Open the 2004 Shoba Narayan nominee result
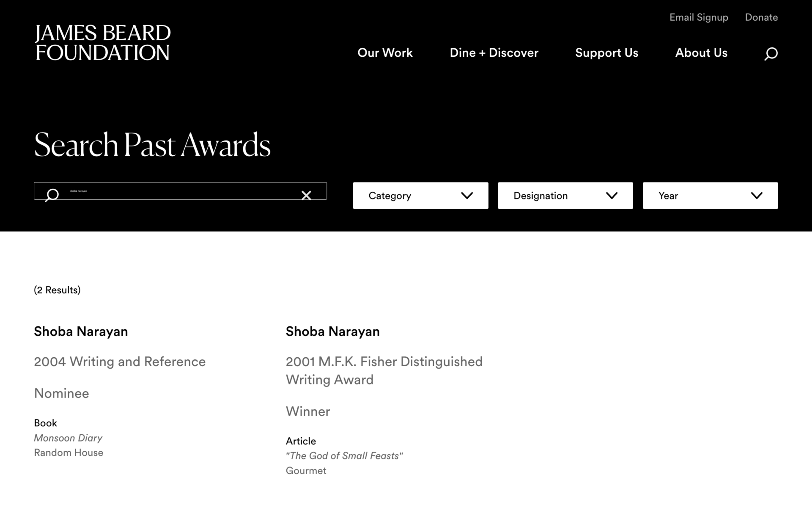 (81, 331)
